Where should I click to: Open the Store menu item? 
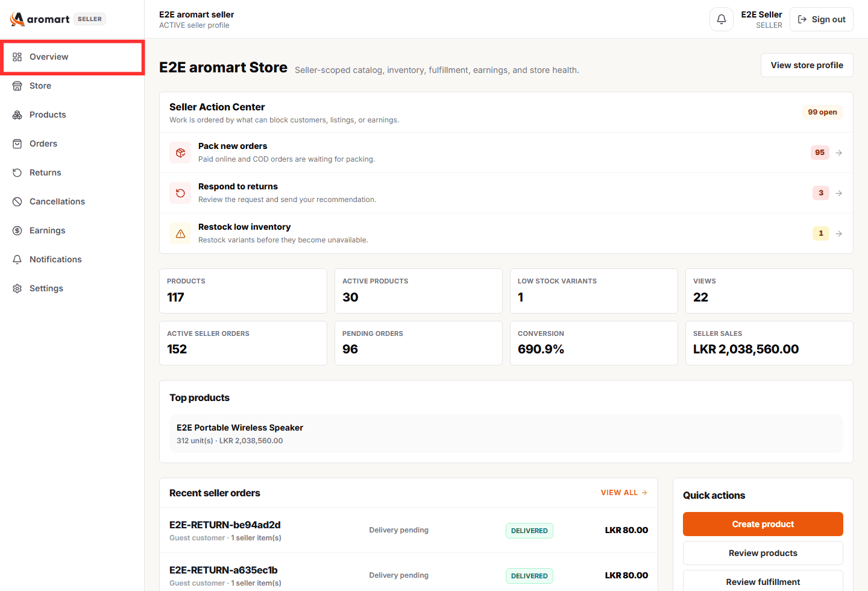(x=72, y=86)
